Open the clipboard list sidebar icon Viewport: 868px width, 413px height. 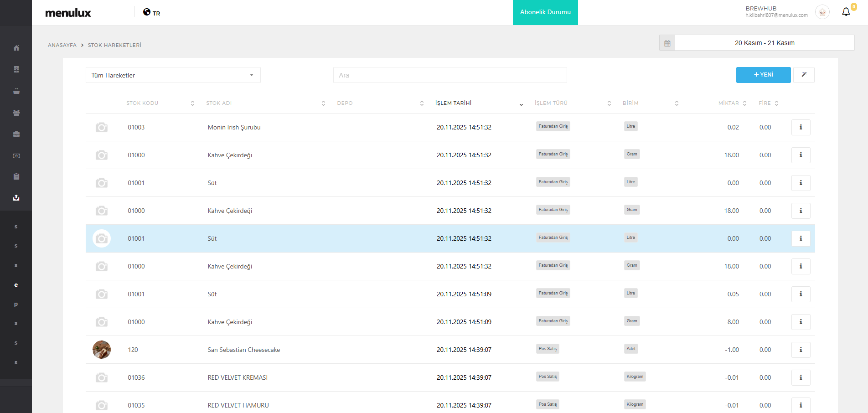click(16, 176)
